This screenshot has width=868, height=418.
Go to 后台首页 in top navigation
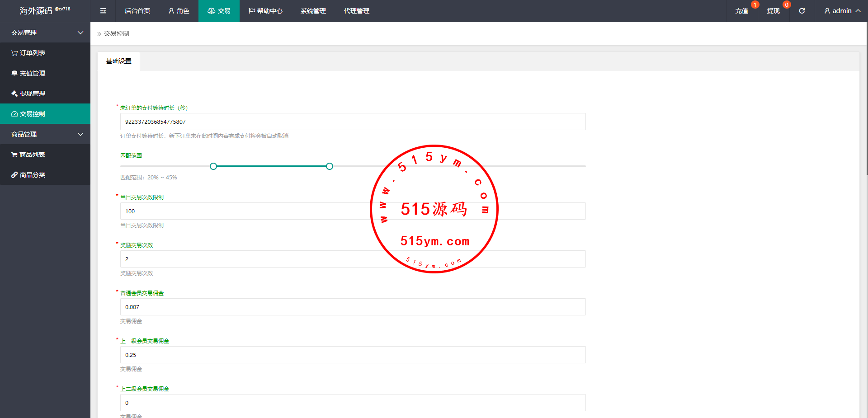tap(137, 11)
